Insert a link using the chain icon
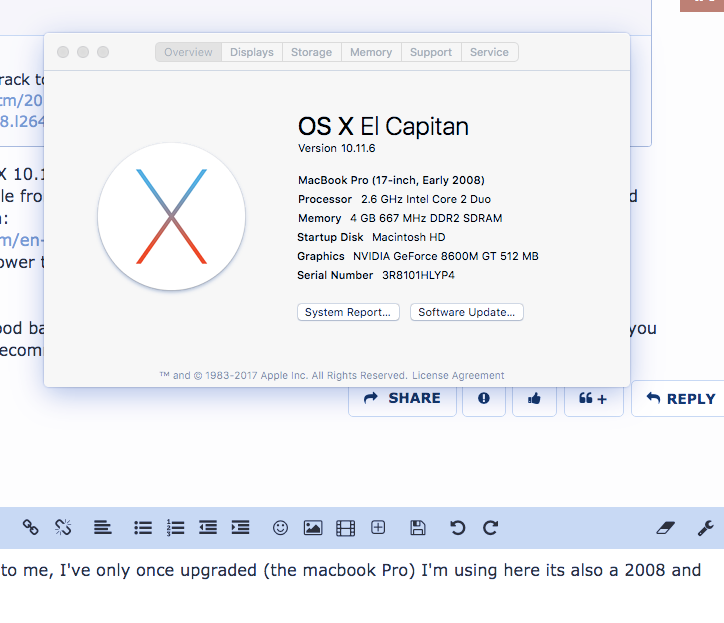The height and width of the screenshot is (623, 724). click(x=30, y=527)
